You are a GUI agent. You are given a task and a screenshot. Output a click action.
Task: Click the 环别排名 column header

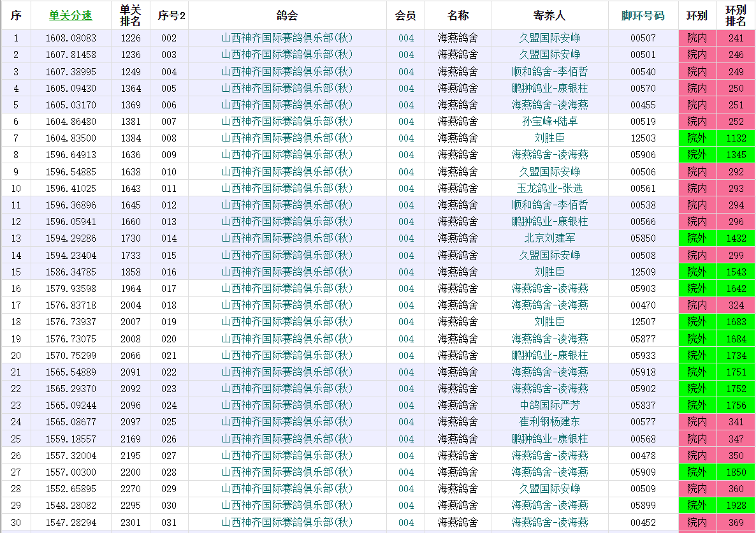[736, 15]
